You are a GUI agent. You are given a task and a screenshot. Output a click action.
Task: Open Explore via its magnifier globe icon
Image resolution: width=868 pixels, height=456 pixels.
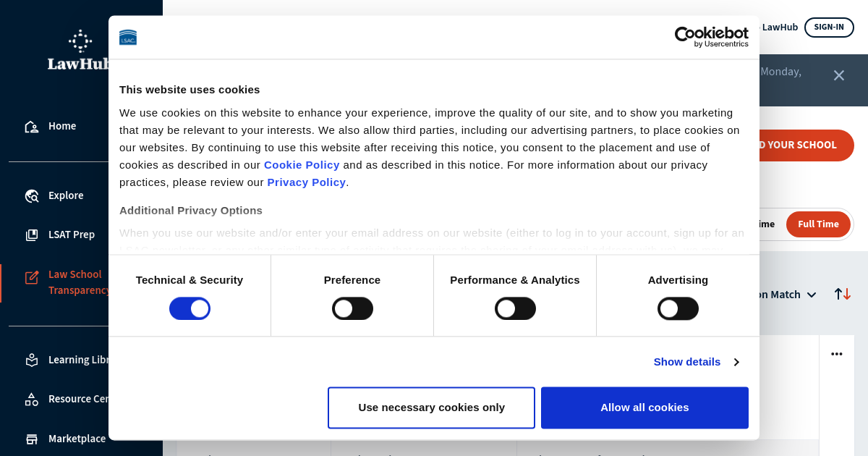coord(32,196)
